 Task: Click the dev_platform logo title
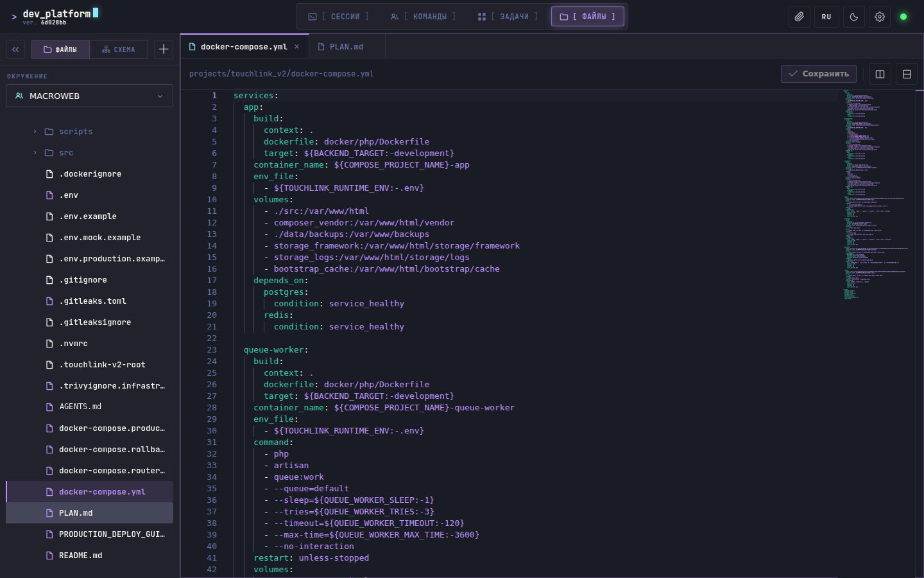56,13
